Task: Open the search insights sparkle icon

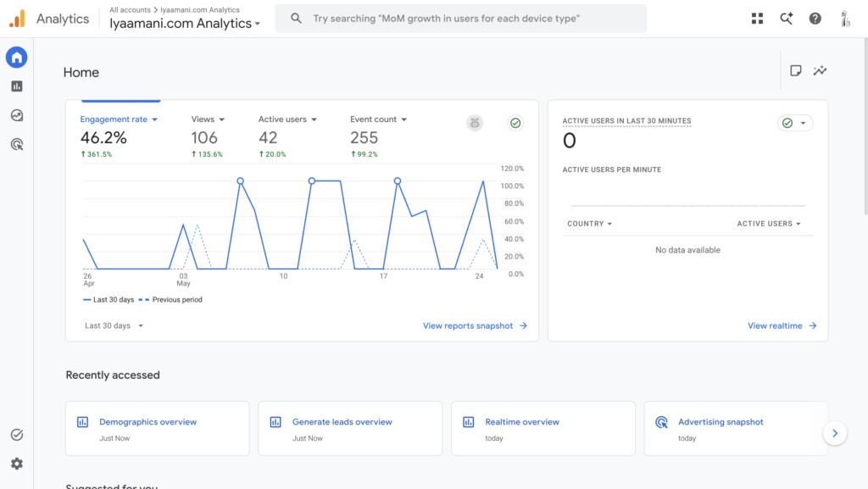Action: (x=786, y=19)
